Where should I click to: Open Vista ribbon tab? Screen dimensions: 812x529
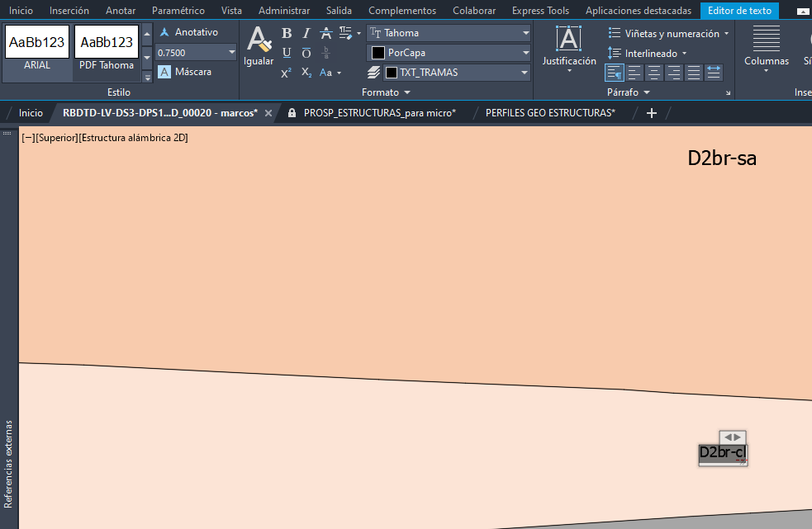(x=231, y=11)
